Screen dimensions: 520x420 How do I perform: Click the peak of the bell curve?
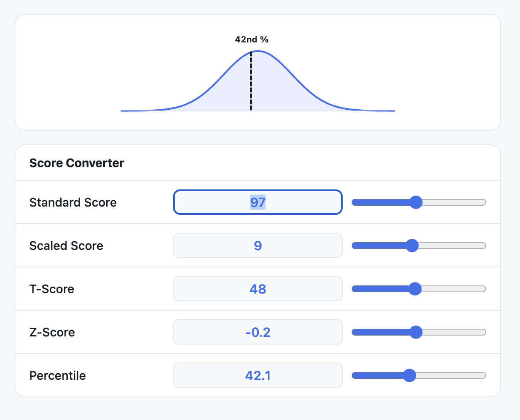point(257,51)
